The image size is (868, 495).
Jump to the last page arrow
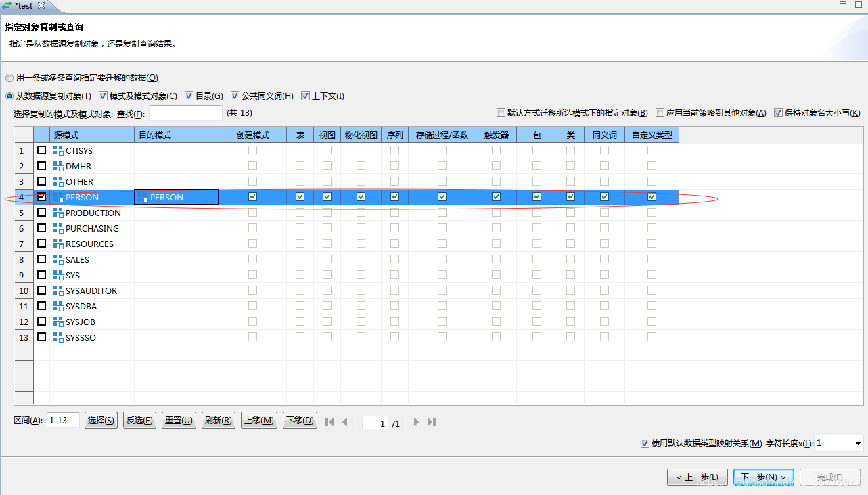[432, 422]
